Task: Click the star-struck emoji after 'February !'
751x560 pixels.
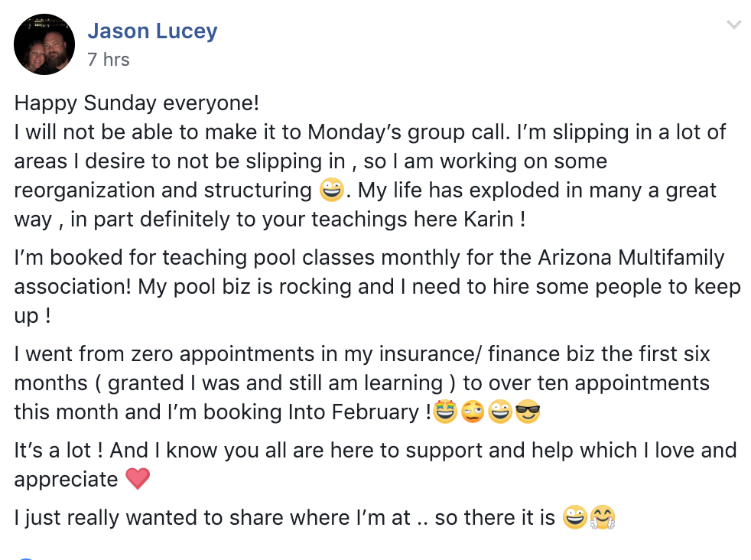Action: 445,412
